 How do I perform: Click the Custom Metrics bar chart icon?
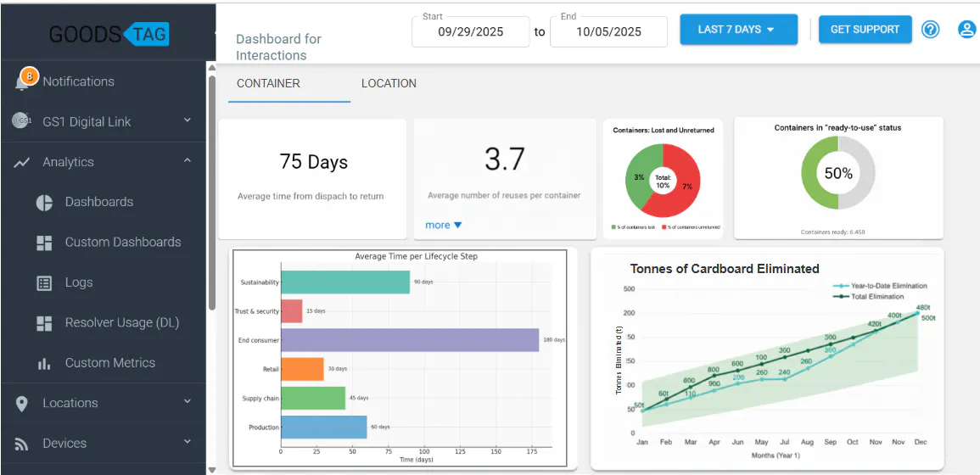click(44, 363)
